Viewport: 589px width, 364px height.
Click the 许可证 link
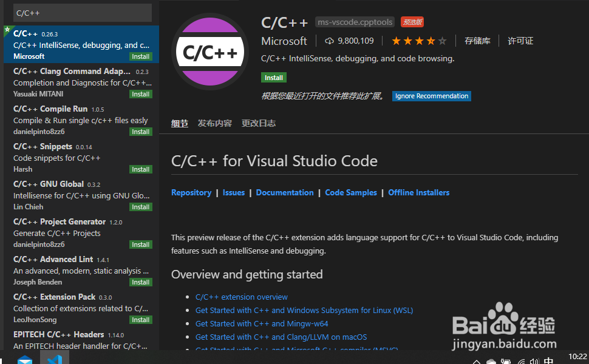click(520, 41)
